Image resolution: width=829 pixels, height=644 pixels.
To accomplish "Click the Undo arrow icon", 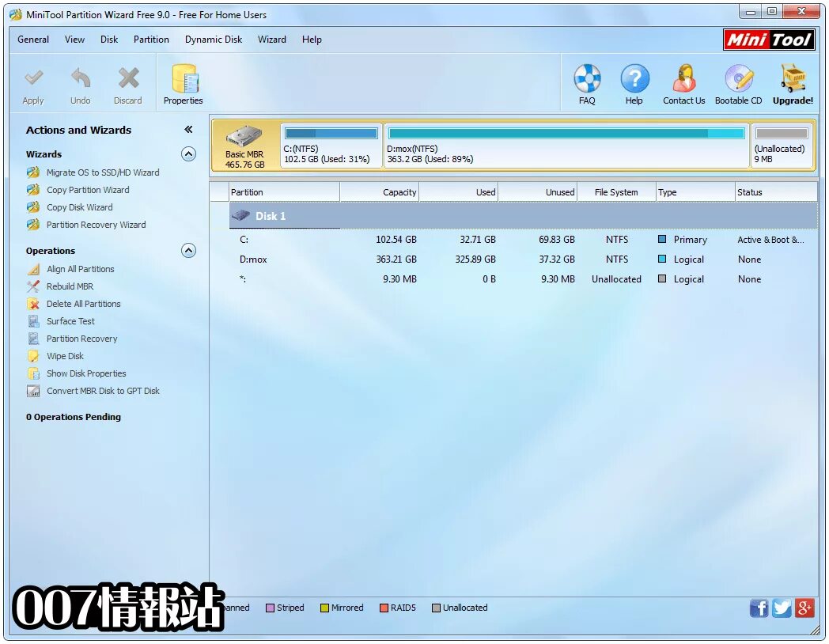I will point(81,78).
